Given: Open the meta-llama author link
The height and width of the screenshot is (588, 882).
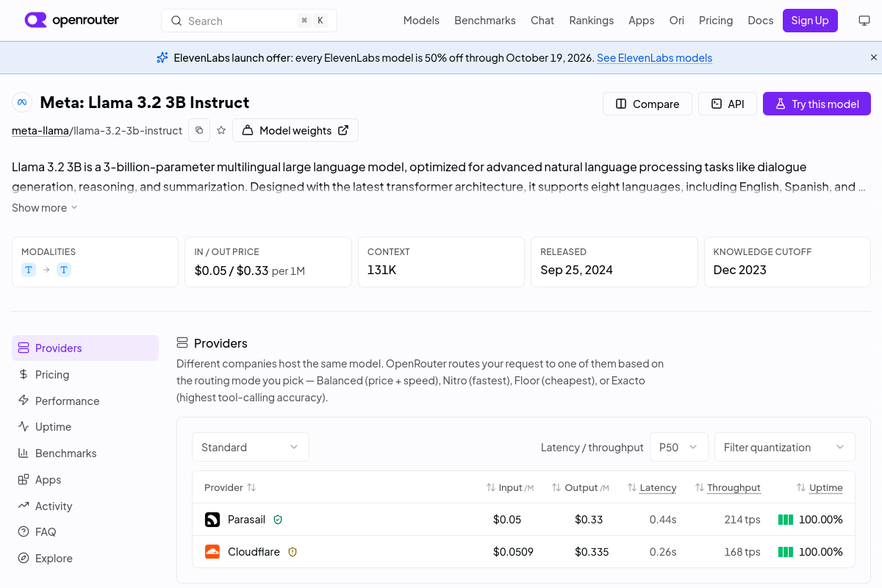Looking at the screenshot, I should (x=40, y=131).
